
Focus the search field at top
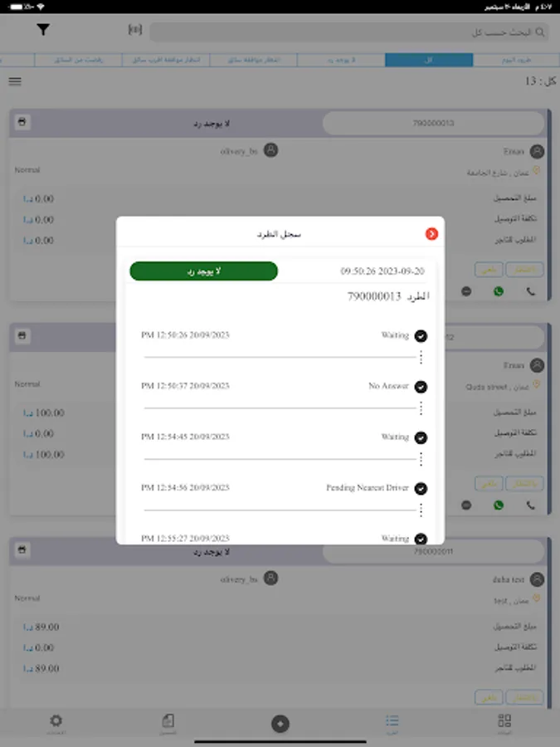(349, 32)
